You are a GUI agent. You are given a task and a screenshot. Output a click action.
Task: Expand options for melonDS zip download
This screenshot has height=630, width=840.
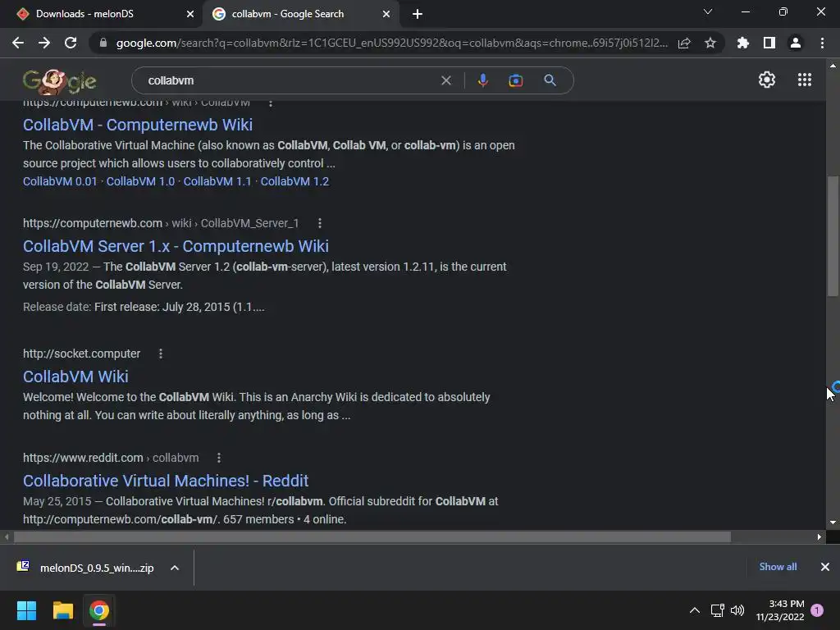[x=175, y=568]
